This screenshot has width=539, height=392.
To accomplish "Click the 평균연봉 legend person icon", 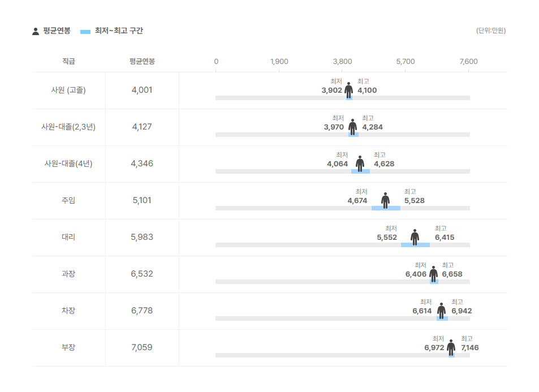I will (36, 31).
